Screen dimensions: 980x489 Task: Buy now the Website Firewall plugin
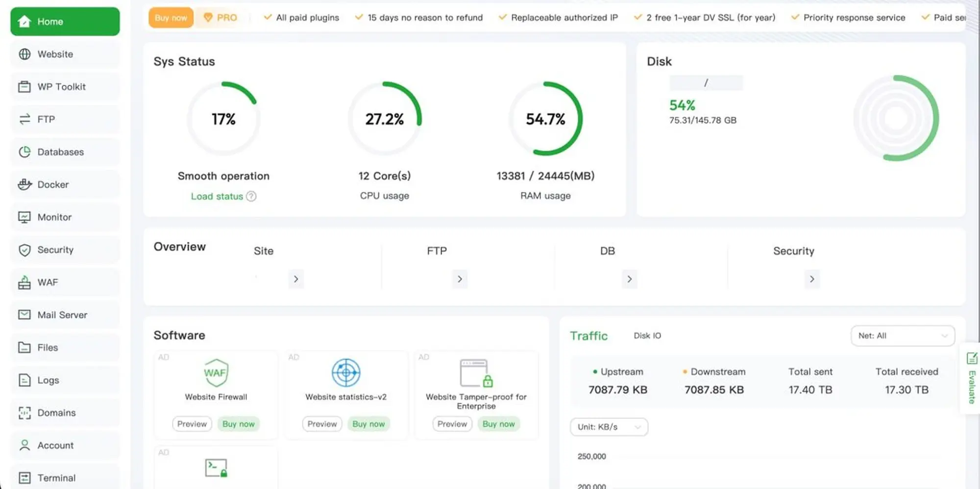coord(239,424)
